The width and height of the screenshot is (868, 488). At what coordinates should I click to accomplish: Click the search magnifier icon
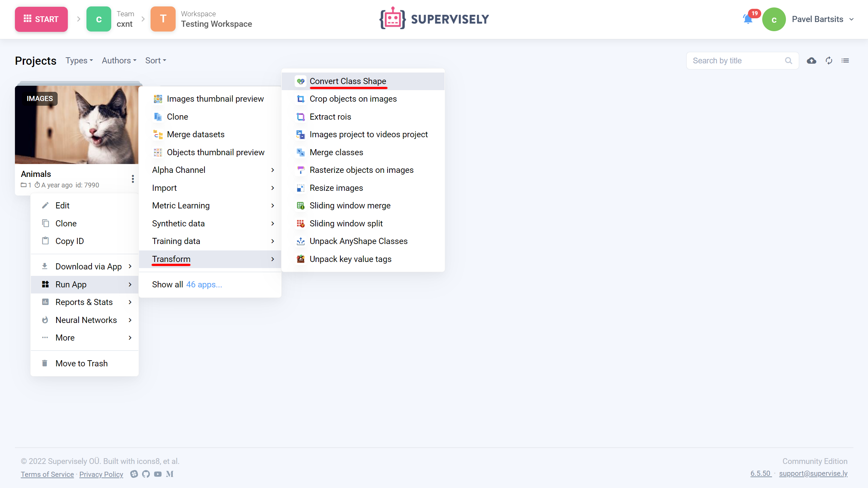click(788, 61)
